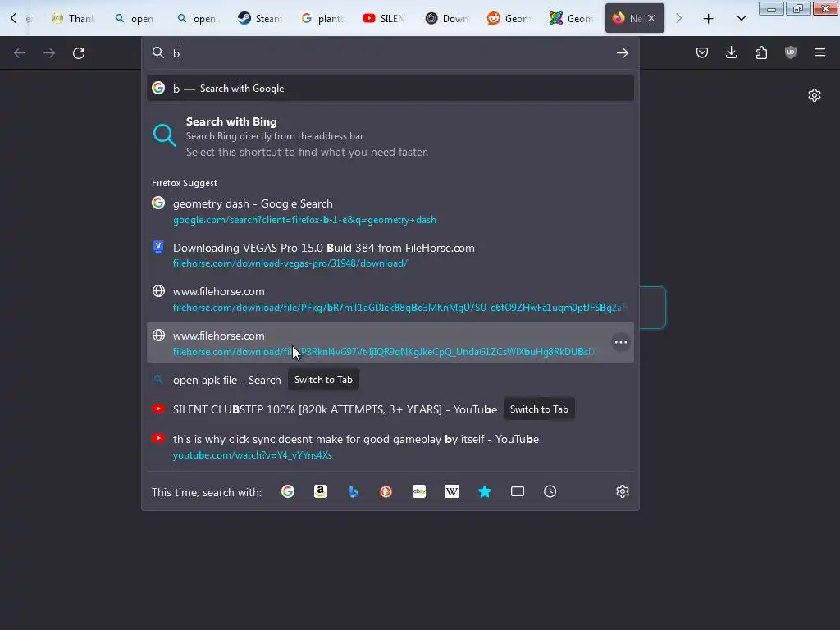
Task: Click the magnifier icon in address bar
Action: click(x=158, y=52)
